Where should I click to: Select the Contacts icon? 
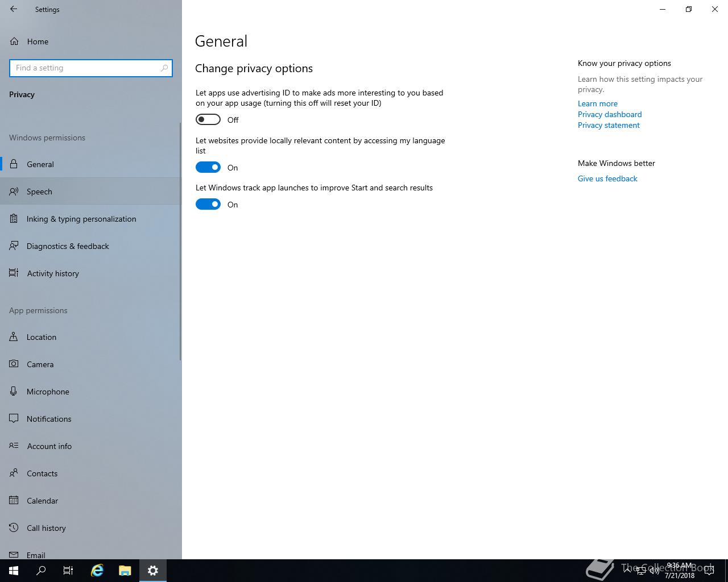coord(14,473)
